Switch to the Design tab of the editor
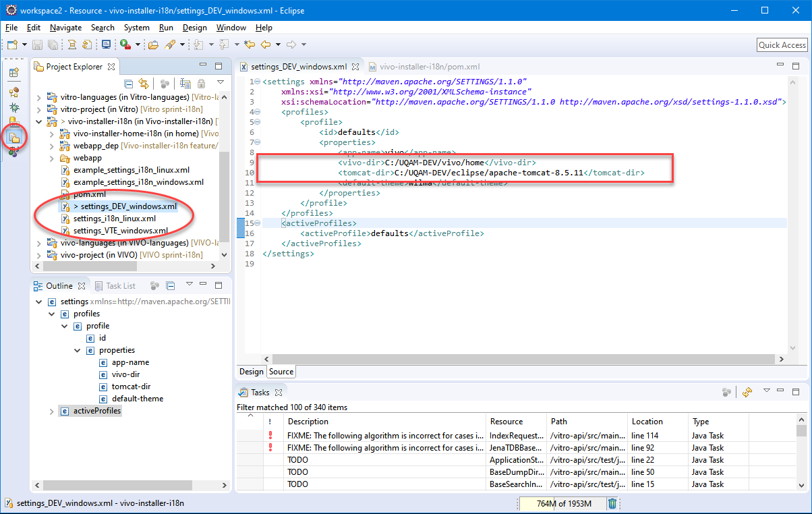This screenshot has width=812, height=514. click(x=252, y=372)
